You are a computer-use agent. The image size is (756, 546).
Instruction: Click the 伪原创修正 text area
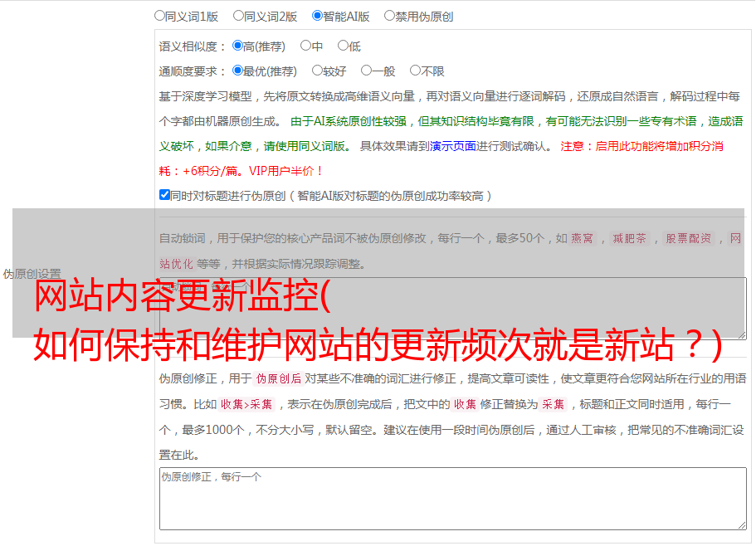453,499
